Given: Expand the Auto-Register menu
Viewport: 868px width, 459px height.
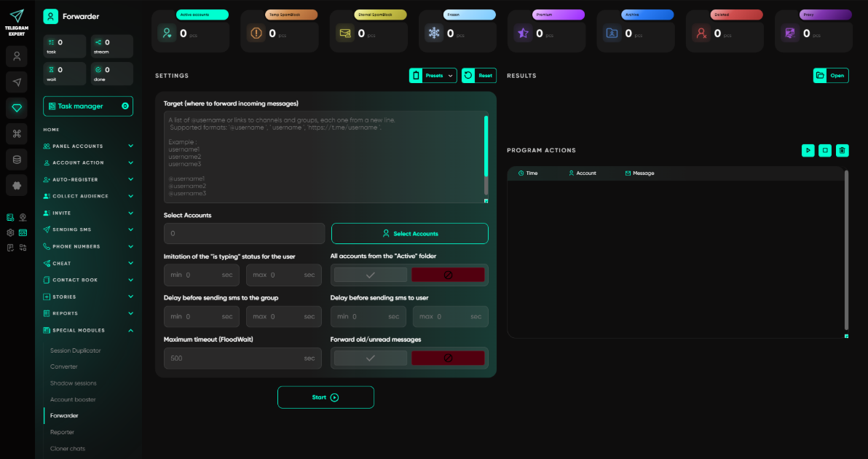Looking at the screenshot, I should (x=88, y=179).
